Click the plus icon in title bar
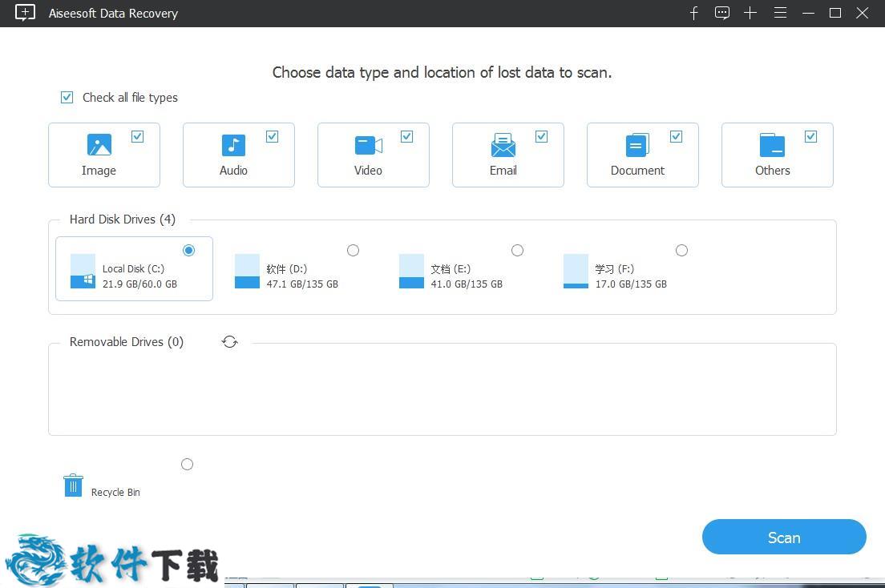The width and height of the screenshot is (885, 588). point(750,13)
